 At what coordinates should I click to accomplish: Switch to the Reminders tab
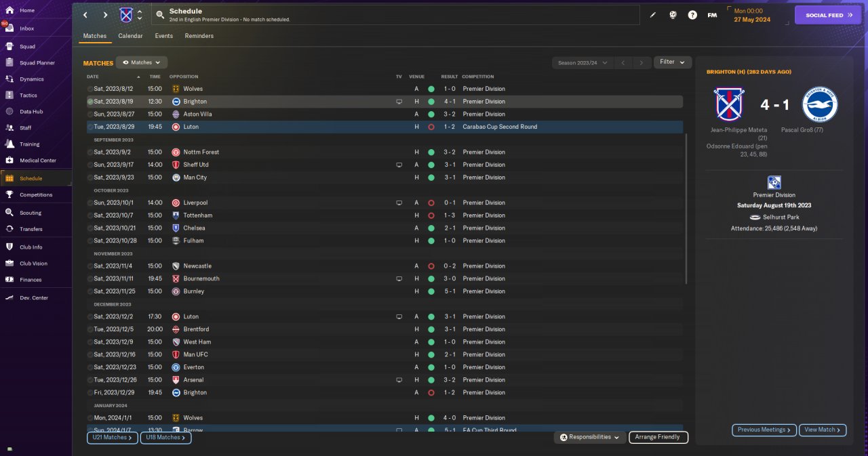[199, 36]
